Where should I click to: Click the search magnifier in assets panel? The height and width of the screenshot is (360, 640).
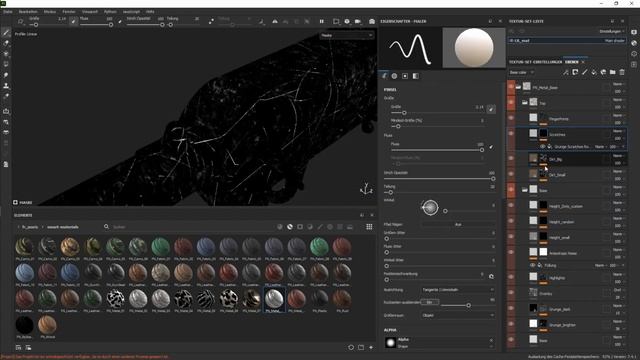pos(107,227)
